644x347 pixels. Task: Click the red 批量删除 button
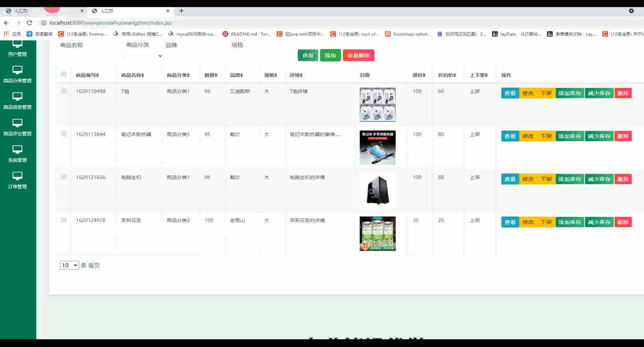pos(358,55)
